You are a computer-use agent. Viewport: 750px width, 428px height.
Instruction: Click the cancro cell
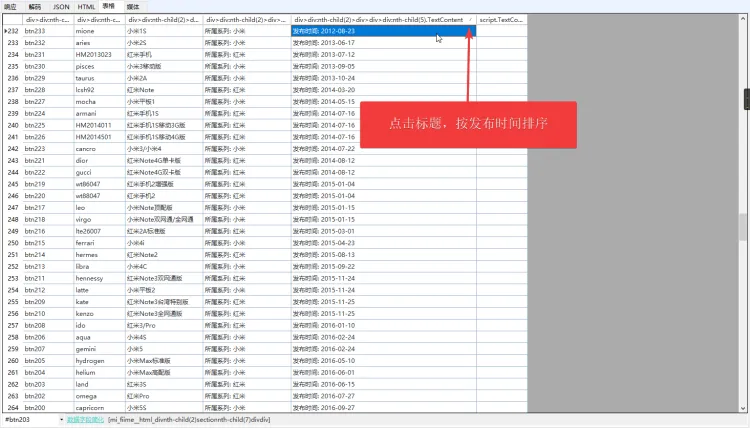(99, 149)
